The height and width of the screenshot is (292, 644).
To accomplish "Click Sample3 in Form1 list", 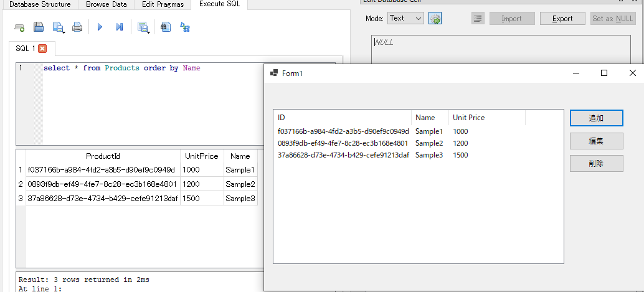I will pyautogui.click(x=429, y=155).
